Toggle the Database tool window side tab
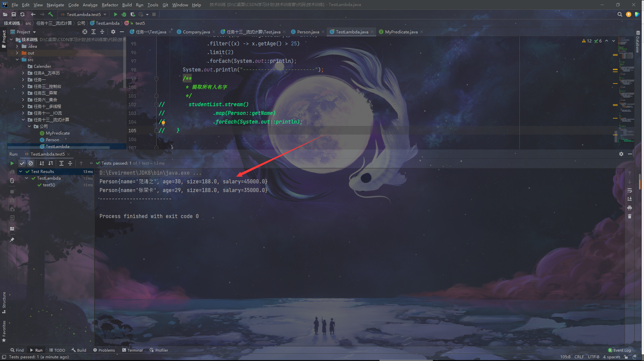644x361 pixels. click(x=638, y=42)
